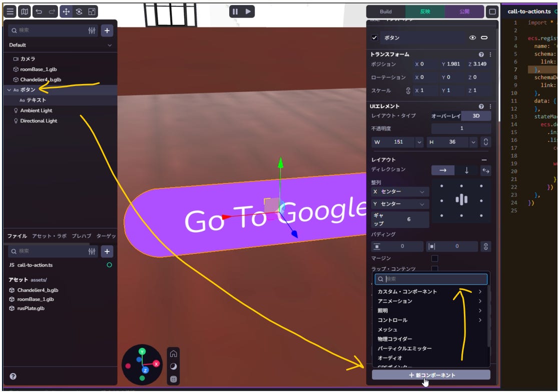Toggle the pill icon next to eye
Image resolution: width=559 pixels, height=392 pixels.
click(484, 37)
